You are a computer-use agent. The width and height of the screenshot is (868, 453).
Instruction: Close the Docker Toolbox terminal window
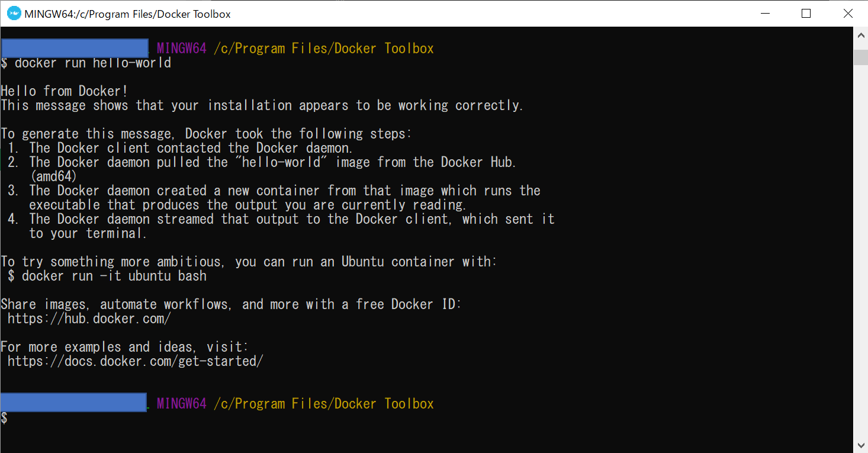pyautogui.click(x=847, y=13)
